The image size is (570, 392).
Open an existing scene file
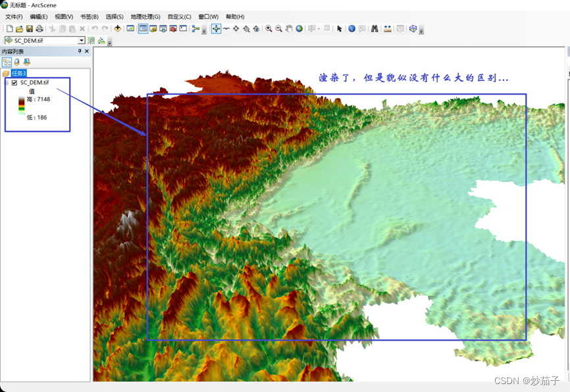click(20, 29)
